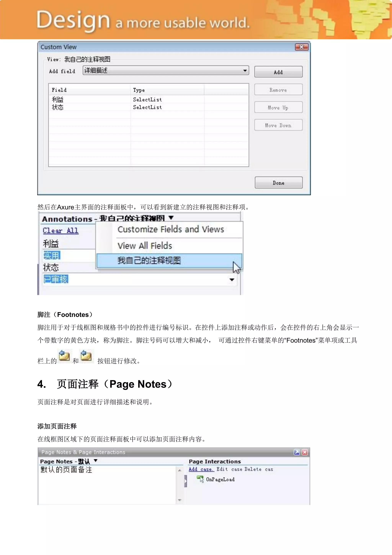Select the OnPageLoad event
The height and width of the screenshot is (555, 392).
coord(216,479)
